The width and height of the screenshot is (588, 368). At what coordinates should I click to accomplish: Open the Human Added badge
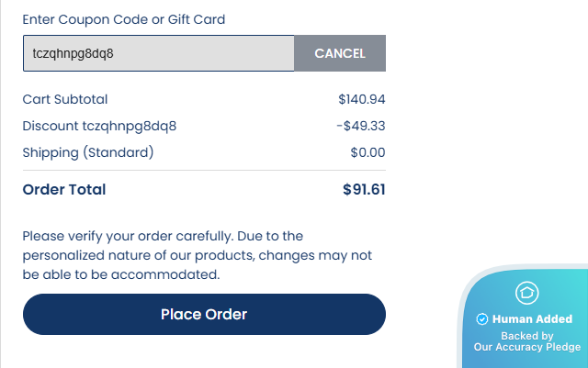(527, 321)
